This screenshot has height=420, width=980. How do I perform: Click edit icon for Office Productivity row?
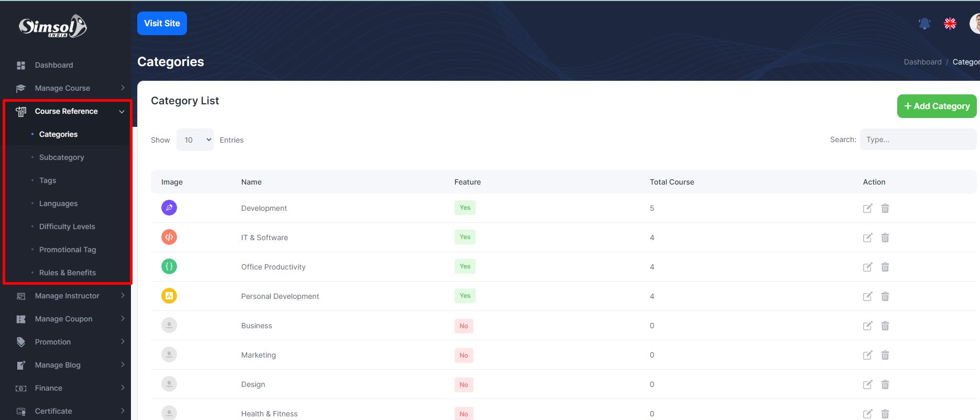867,267
